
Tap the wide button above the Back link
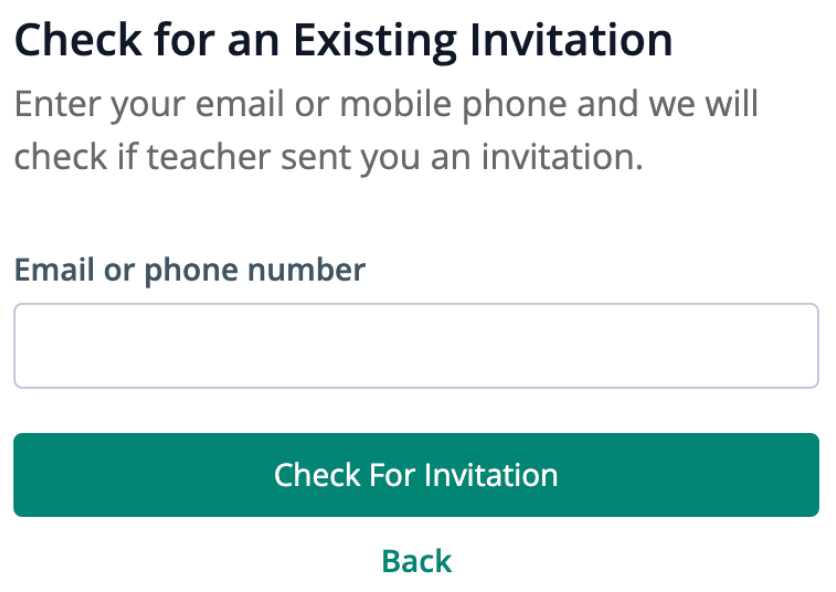pos(416,474)
